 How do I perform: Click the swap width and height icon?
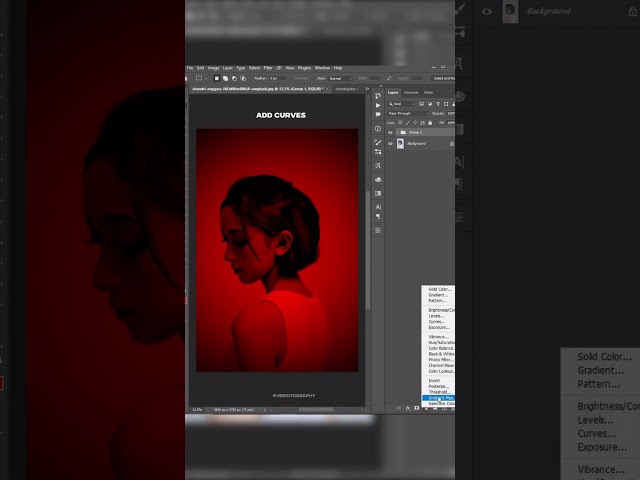pos(389,78)
